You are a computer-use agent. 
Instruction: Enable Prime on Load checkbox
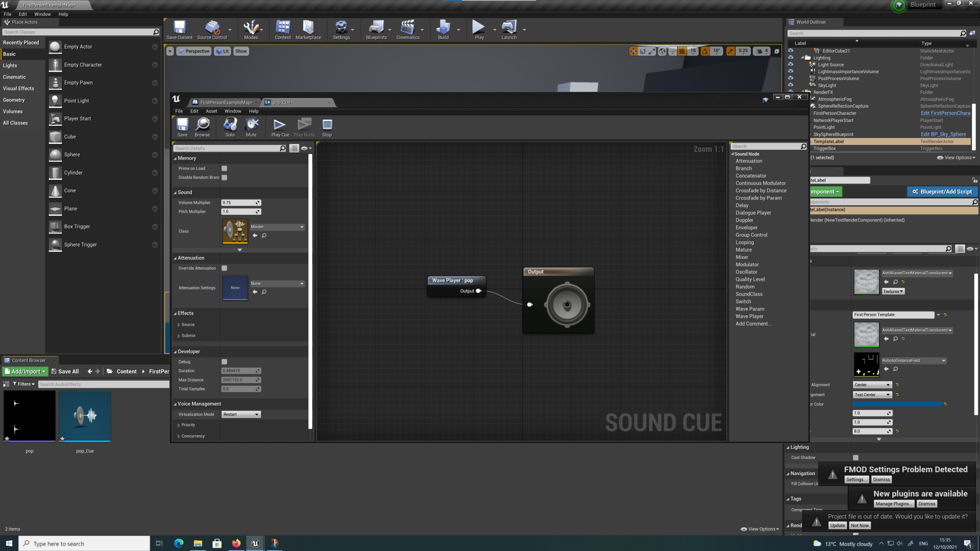(x=224, y=168)
